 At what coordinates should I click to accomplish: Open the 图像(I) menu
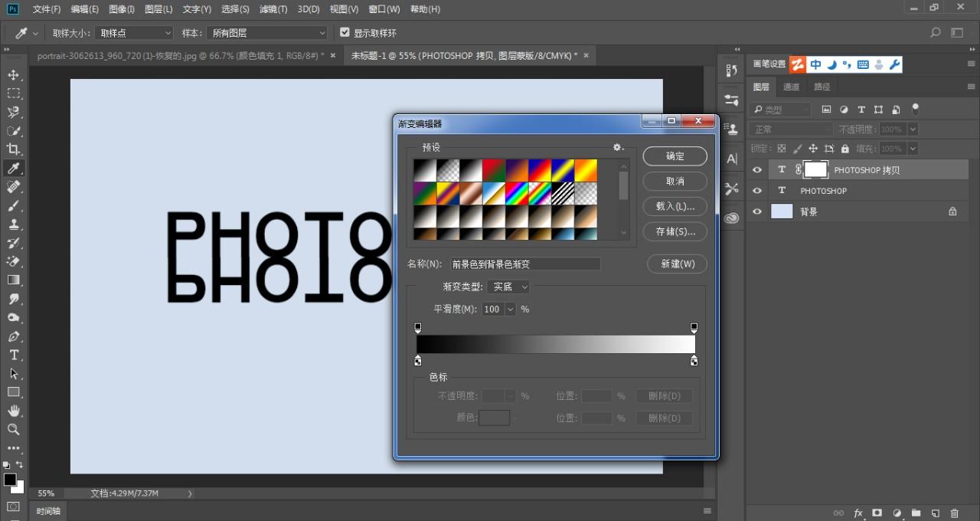coord(122,9)
